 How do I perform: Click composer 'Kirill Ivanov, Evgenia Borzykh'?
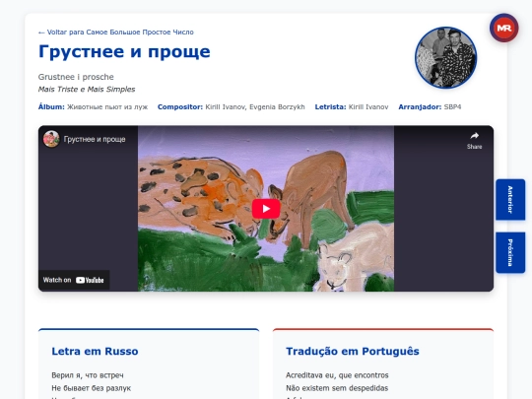coord(255,106)
